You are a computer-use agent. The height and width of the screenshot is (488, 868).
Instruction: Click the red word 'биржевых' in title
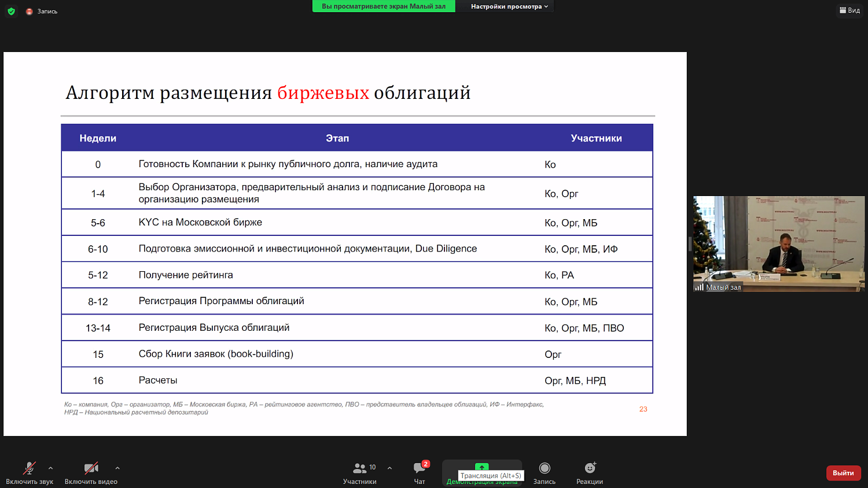pyautogui.click(x=323, y=93)
